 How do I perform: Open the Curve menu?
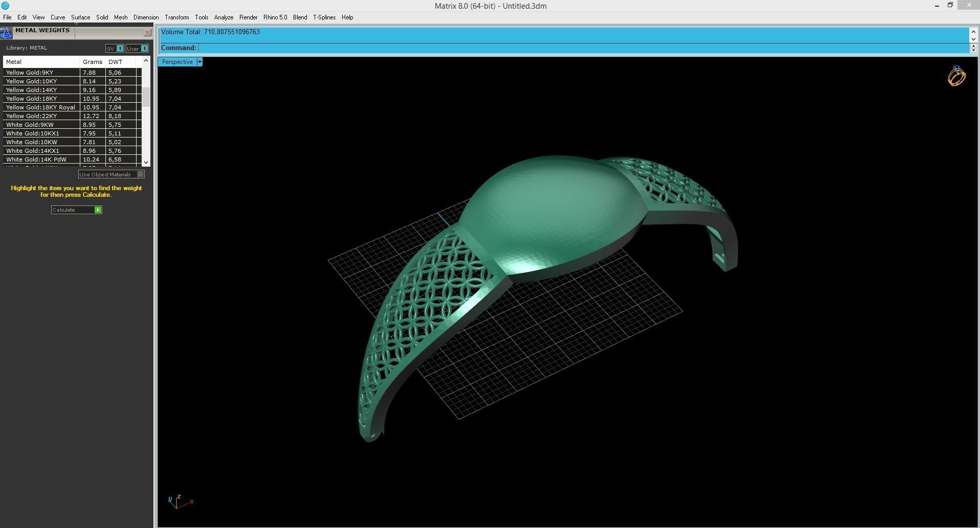coord(58,17)
